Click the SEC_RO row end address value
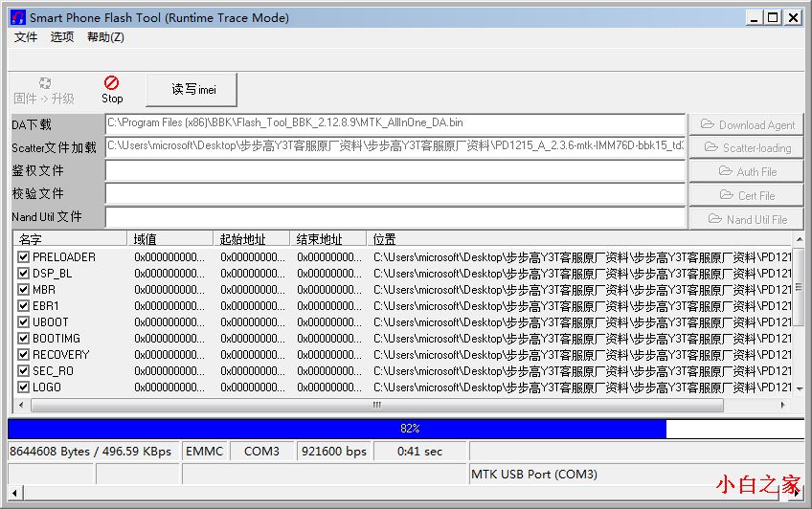This screenshot has height=509, width=812. [x=328, y=371]
